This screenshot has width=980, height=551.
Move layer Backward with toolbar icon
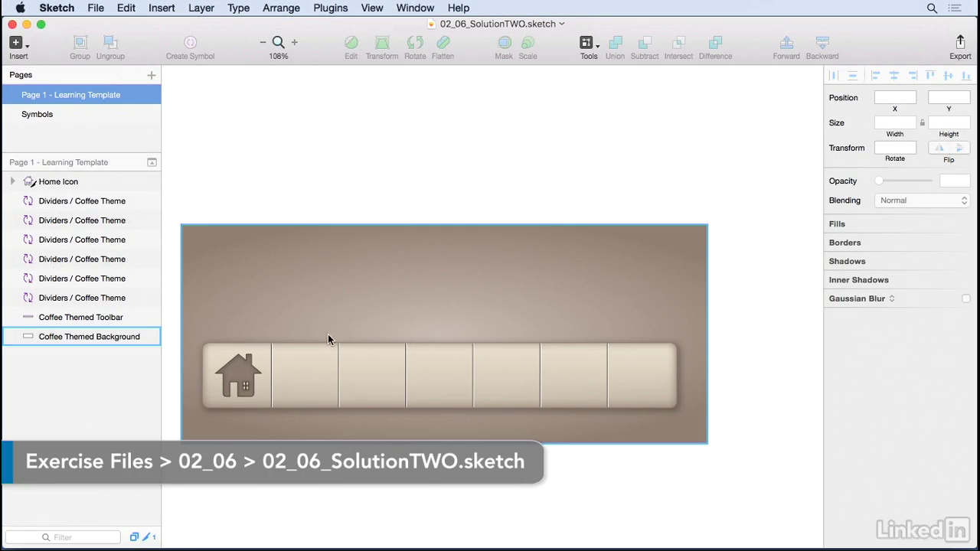tap(822, 43)
